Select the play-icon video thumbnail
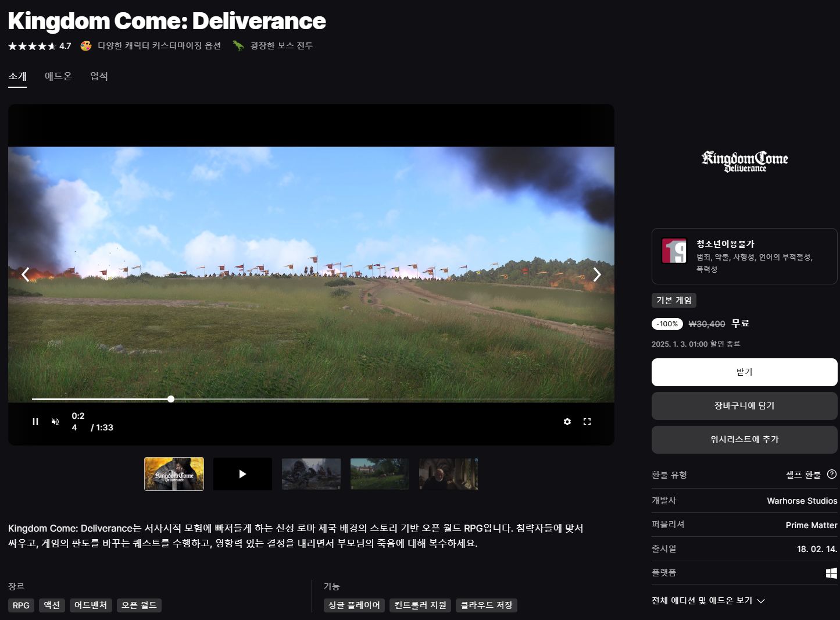The height and width of the screenshot is (620, 840). pyautogui.click(x=242, y=474)
